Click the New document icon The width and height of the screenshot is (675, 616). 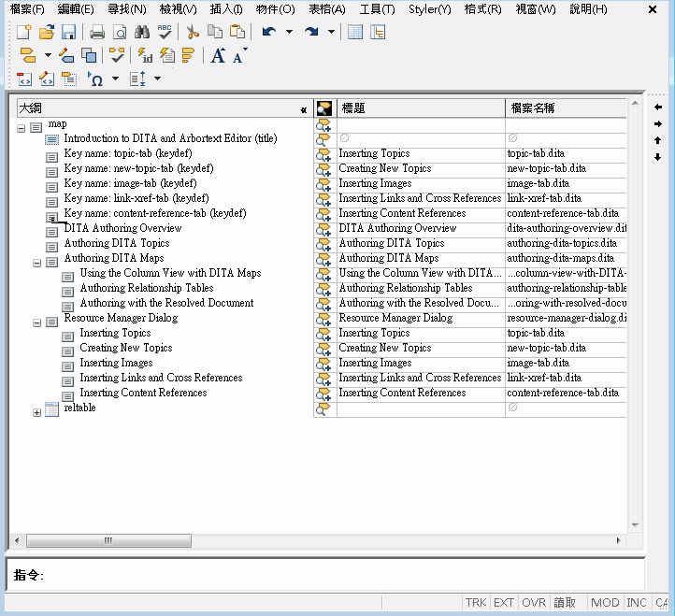24,32
